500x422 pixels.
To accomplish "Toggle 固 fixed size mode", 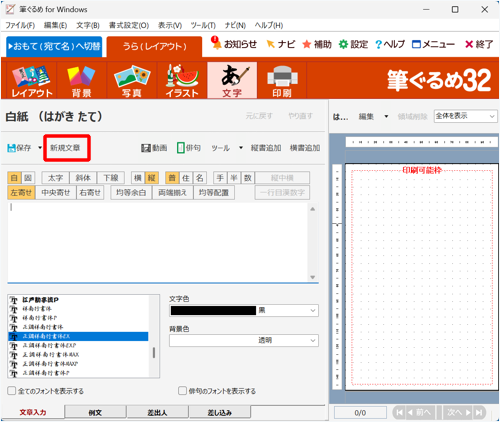I will point(28,178).
